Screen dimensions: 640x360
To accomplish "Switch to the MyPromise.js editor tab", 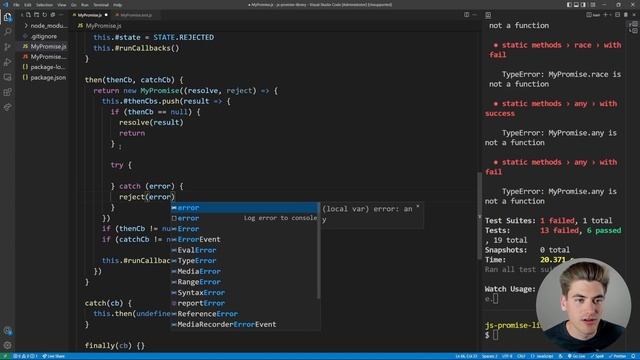I will (90, 15).
